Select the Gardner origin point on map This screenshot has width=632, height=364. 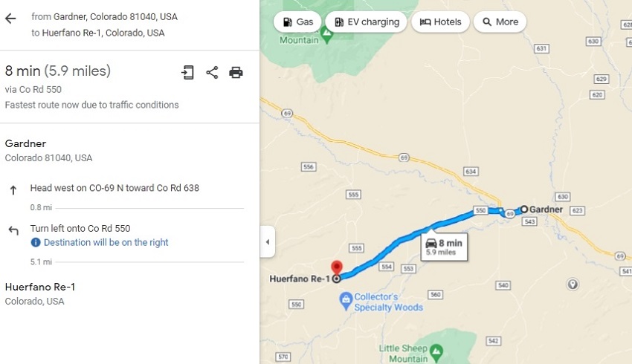pyautogui.click(x=524, y=209)
